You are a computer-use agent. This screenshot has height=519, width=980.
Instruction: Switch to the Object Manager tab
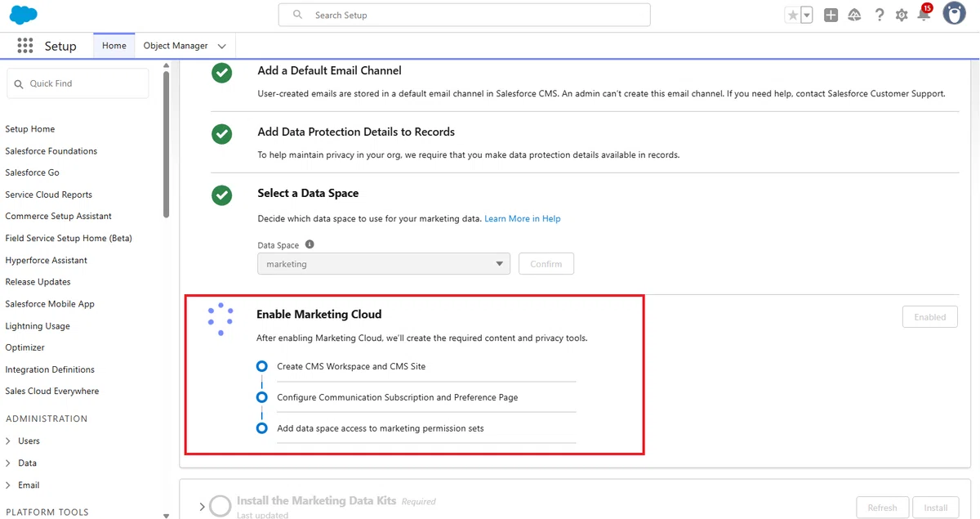[x=176, y=46]
